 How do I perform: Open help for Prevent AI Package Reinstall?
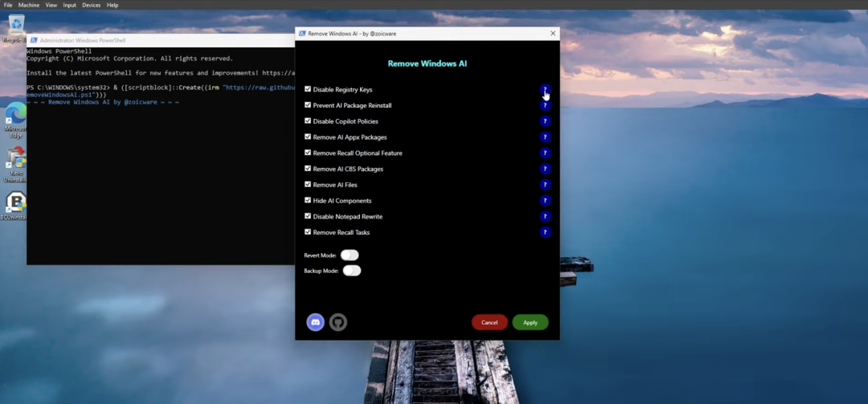(x=545, y=105)
